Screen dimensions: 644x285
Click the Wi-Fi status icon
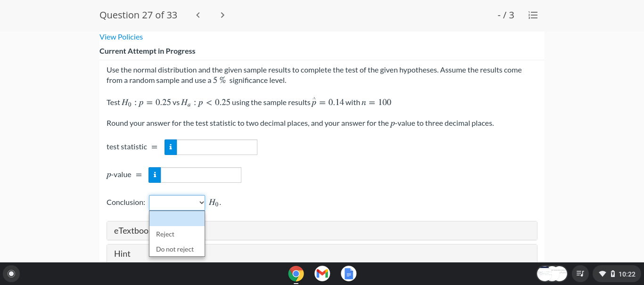coord(603,274)
